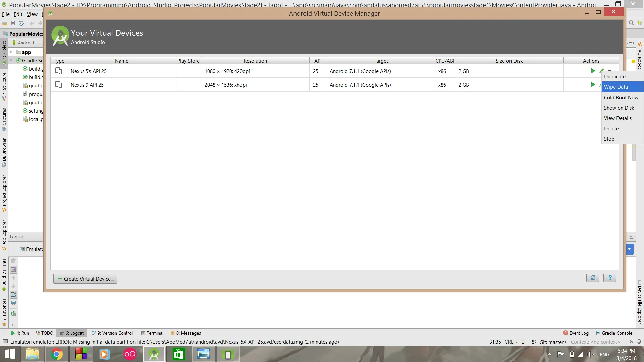The width and height of the screenshot is (644, 362).
Task: Launch the Nexus 5X API 25 emulator
Action: pos(593,71)
